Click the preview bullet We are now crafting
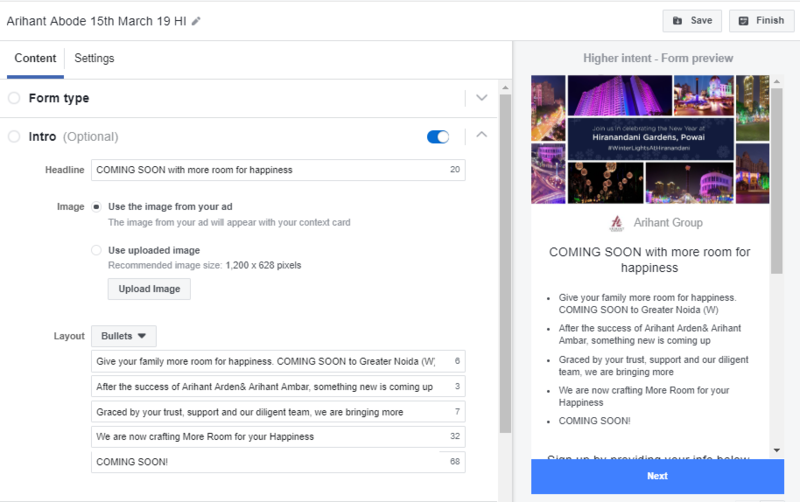Screen dimensions: 800x502 pos(644,396)
